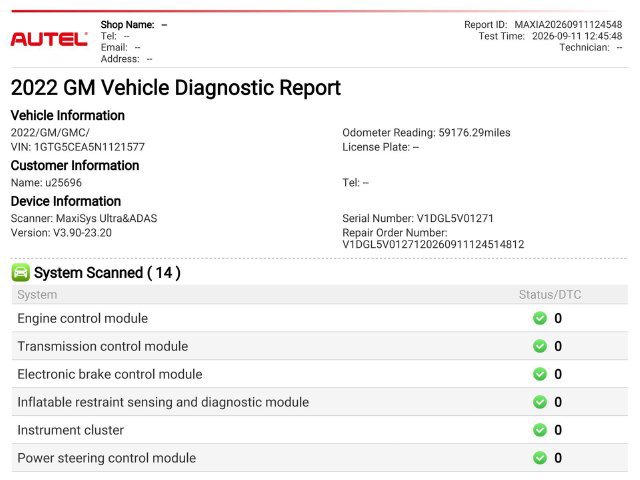Viewport: 640px width, 480px height.
Task: Select the Instrument cluster row
Action: 320,430
